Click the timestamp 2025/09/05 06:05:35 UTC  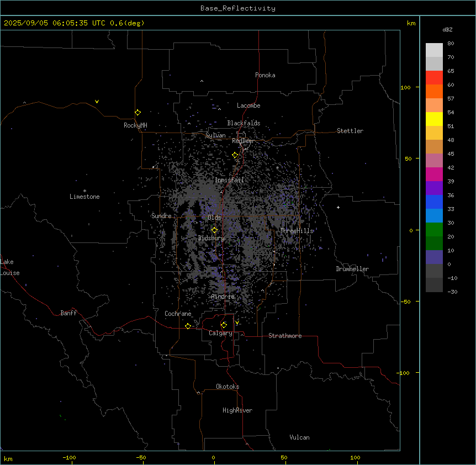click(55, 23)
